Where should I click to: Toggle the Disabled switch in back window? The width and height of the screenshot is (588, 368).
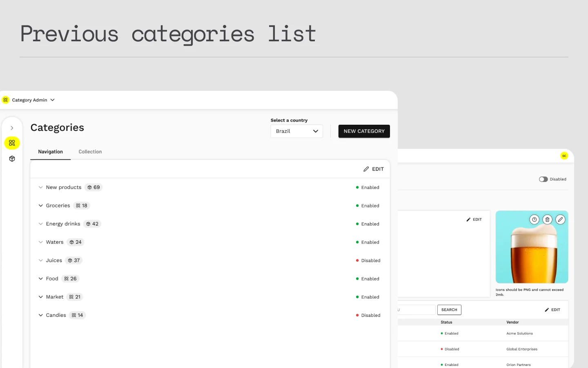click(543, 179)
